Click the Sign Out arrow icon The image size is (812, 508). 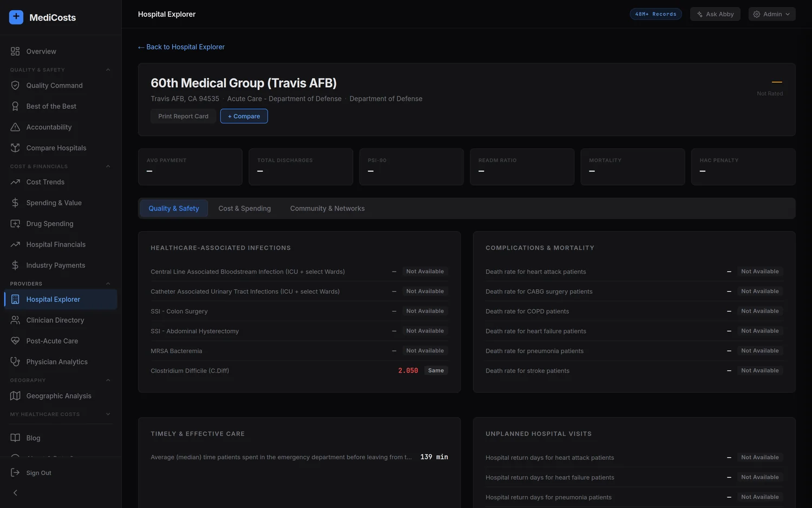pyautogui.click(x=15, y=473)
